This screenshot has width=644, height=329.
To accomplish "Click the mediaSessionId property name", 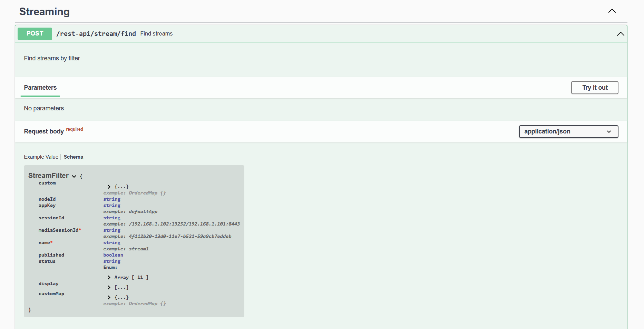I will click(x=58, y=230).
